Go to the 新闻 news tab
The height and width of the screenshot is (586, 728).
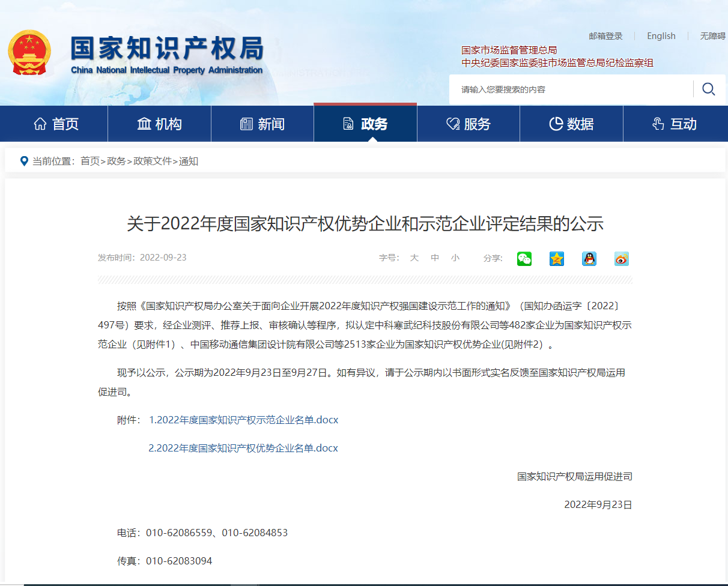(x=262, y=124)
